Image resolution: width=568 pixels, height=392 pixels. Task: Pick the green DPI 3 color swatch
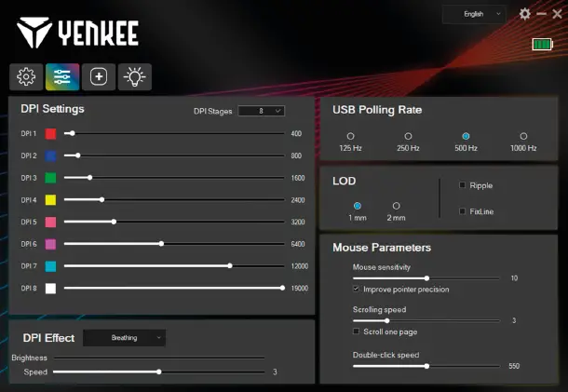tap(50, 178)
